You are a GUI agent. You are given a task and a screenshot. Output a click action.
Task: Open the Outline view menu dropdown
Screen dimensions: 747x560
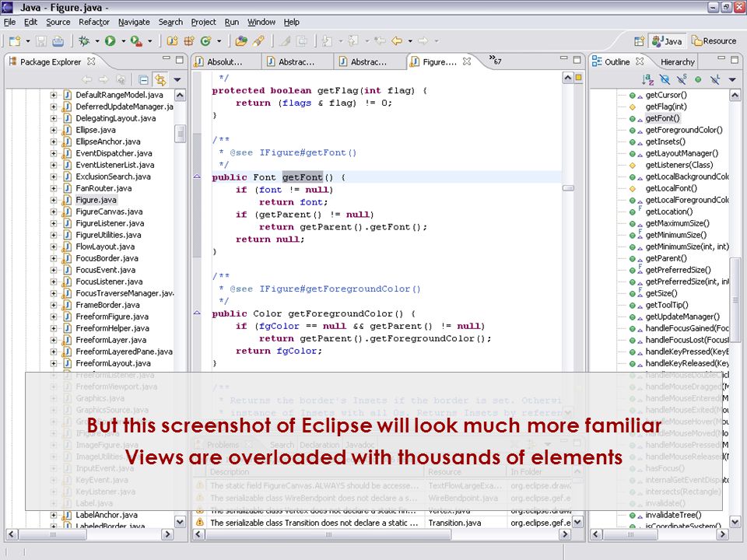[x=732, y=79]
